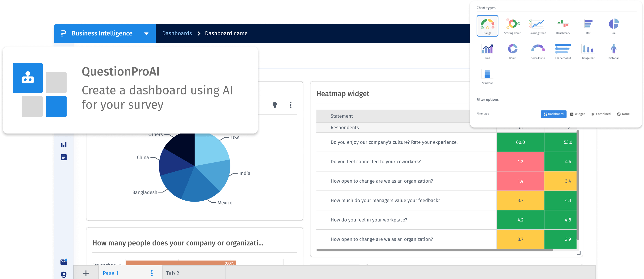Add a new page with plus button
The image size is (644, 279).
click(x=86, y=273)
